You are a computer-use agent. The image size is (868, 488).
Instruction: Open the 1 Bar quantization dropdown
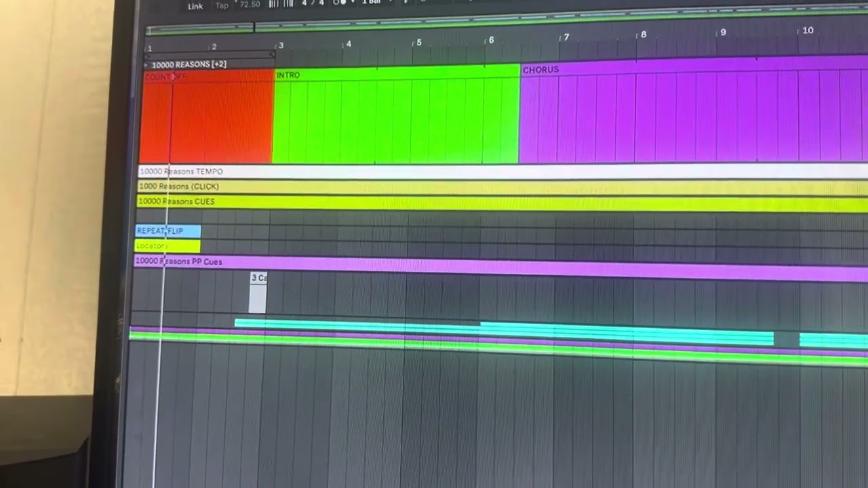point(374,3)
